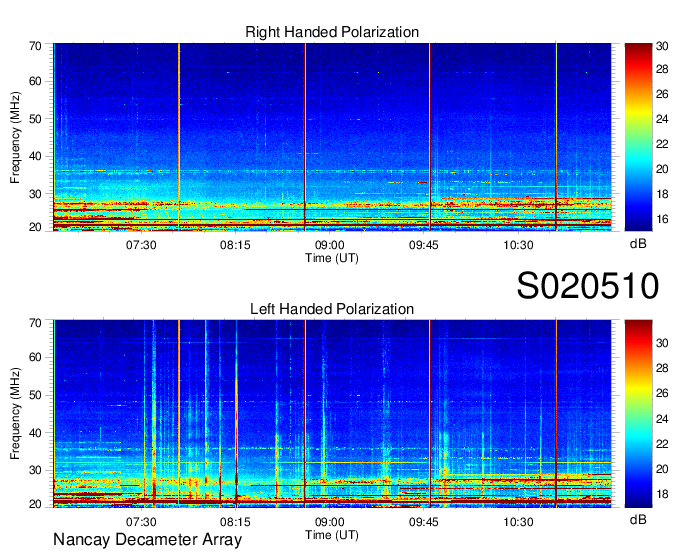Click the Left Handed Polarization title
The height and width of the screenshot is (552, 680).
(332, 309)
